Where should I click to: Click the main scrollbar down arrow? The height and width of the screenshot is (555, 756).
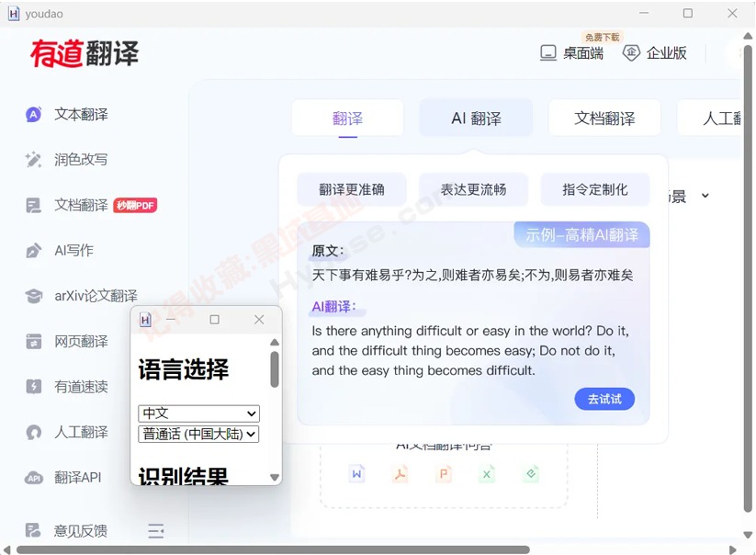coord(748,535)
